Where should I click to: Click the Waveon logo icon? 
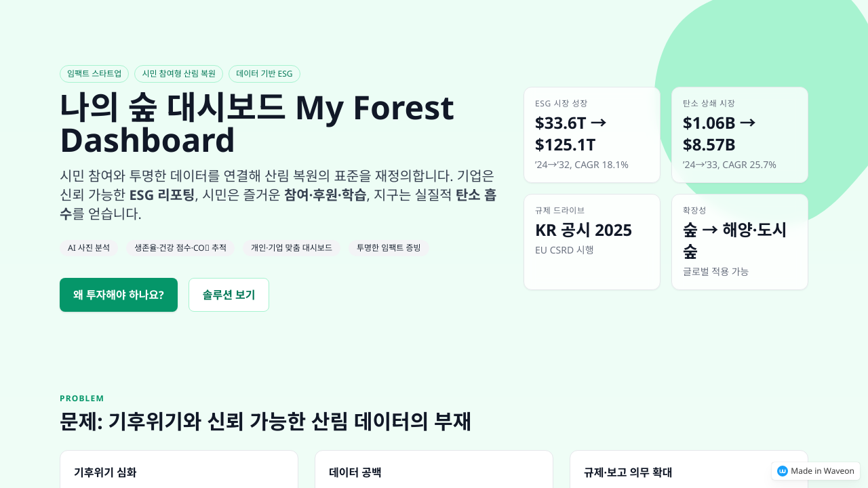click(x=782, y=471)
